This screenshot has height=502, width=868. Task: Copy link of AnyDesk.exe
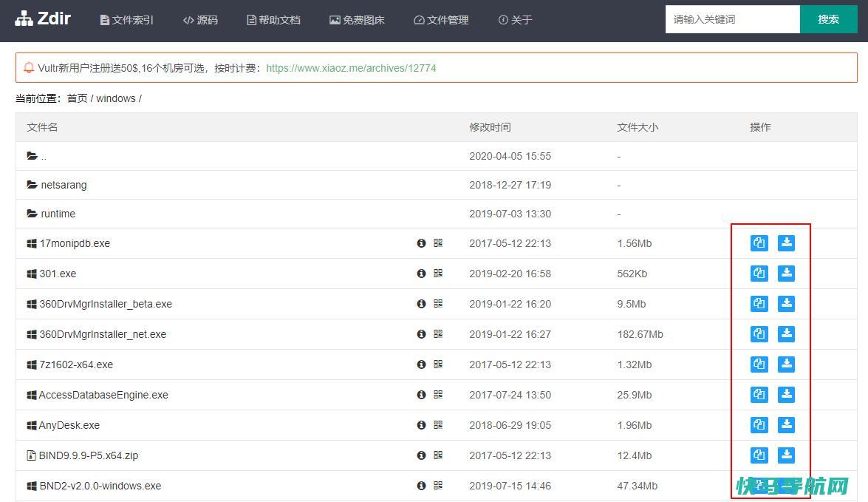click(x=759, y=425)
